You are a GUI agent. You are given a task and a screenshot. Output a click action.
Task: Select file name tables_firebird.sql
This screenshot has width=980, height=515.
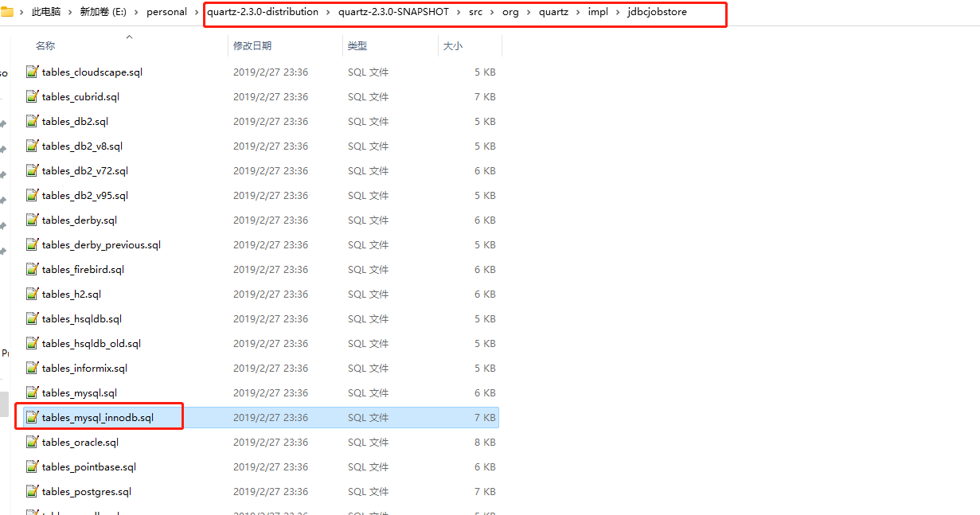click(x=83, y=269)
